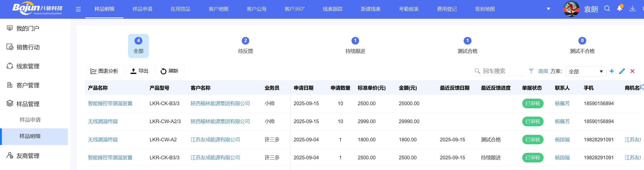Open the 考勤报表 tab
644x170 pixels.
[409, 9]
